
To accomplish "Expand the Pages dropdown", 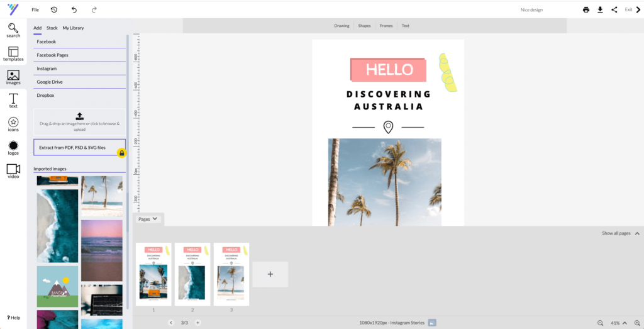I will 148,219.
